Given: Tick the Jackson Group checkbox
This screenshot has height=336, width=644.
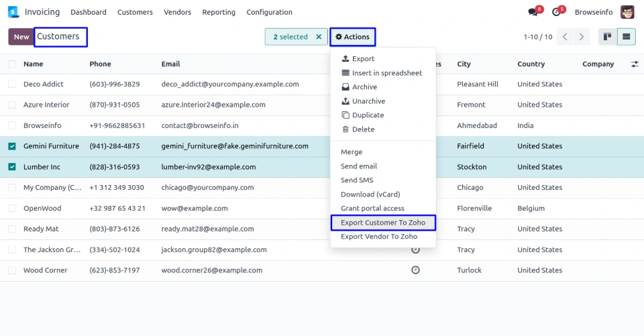Looking at the screenshot, I should click(x=12, y=249).
